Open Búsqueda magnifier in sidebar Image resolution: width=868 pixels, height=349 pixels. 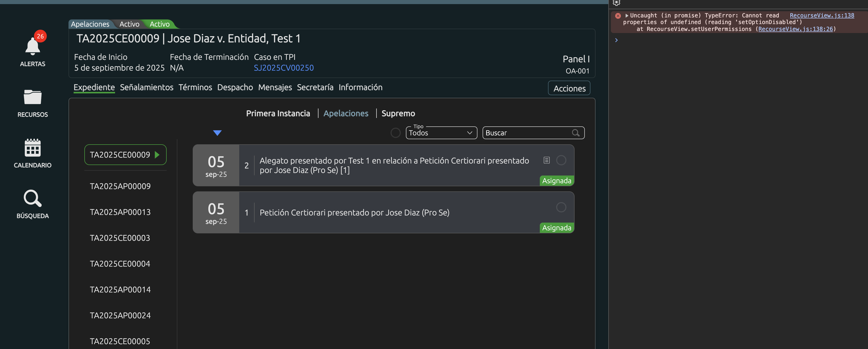32,198
